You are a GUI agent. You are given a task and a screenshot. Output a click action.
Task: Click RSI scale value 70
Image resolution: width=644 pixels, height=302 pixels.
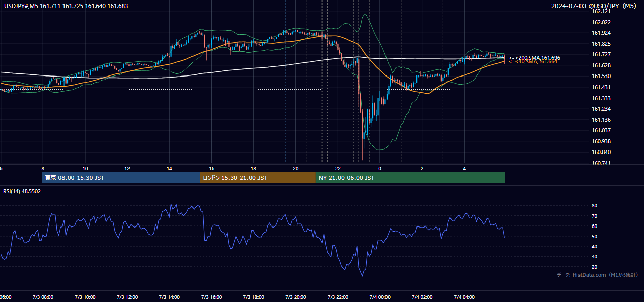point(594,216)
